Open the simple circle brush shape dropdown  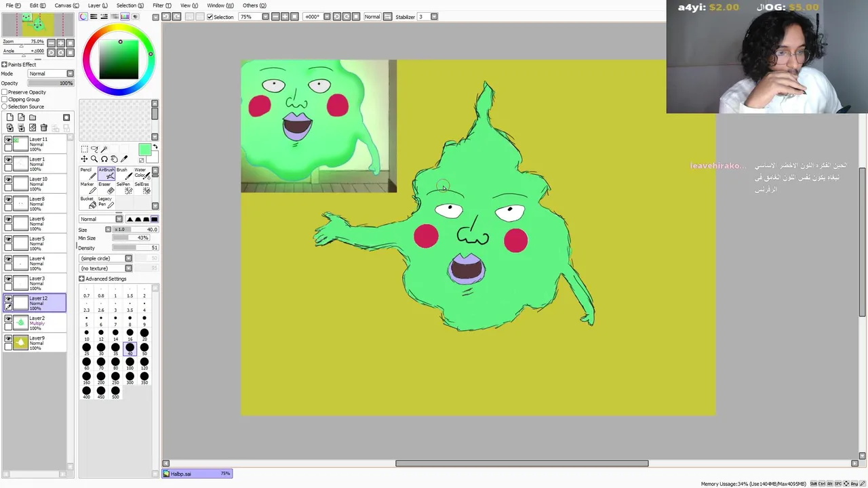click(106, 258)
